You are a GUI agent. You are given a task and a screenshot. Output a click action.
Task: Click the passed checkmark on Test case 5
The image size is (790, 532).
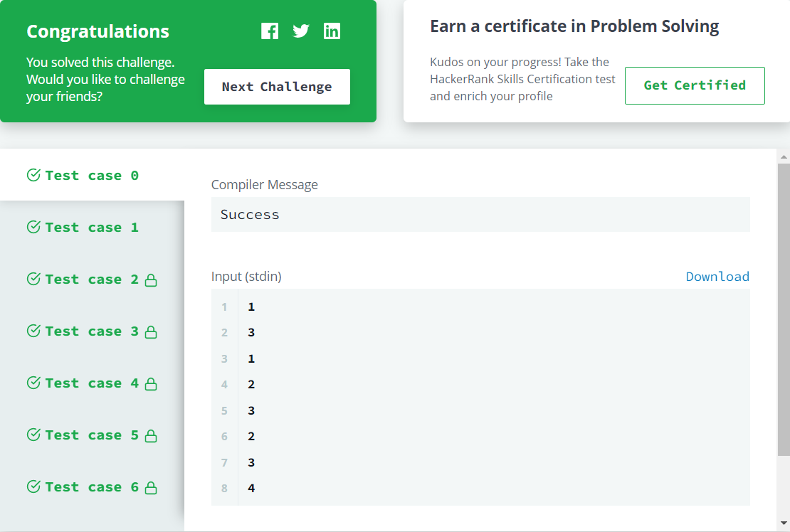click(x=33, y=435)
